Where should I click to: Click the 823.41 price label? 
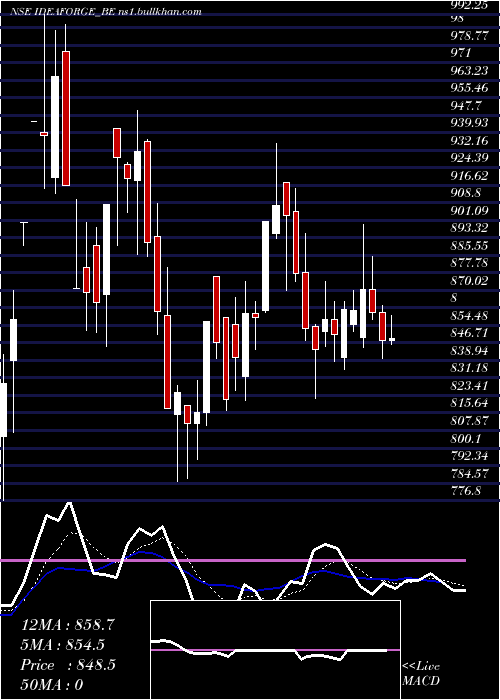[470, 385]
